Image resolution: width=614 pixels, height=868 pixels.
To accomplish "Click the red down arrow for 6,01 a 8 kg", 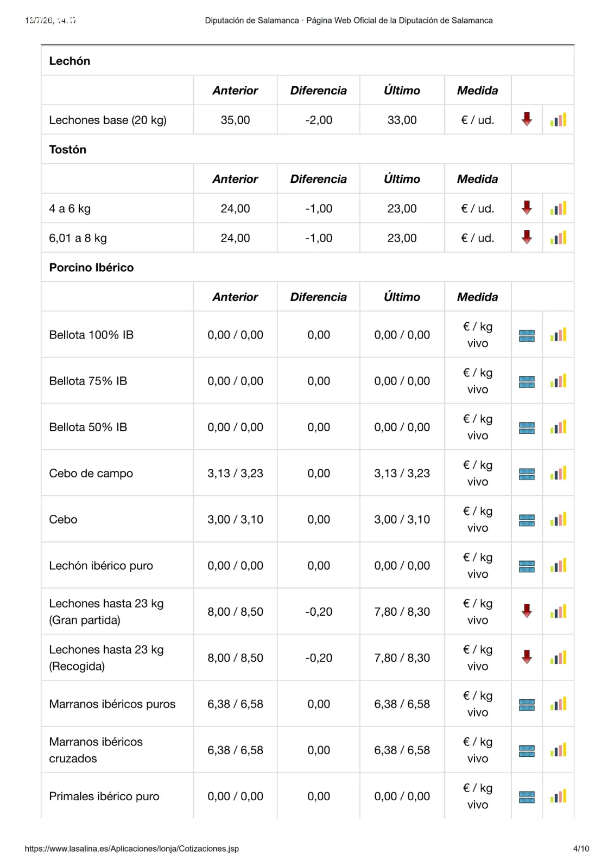I will pyautogui.click(x=527, y=237).
